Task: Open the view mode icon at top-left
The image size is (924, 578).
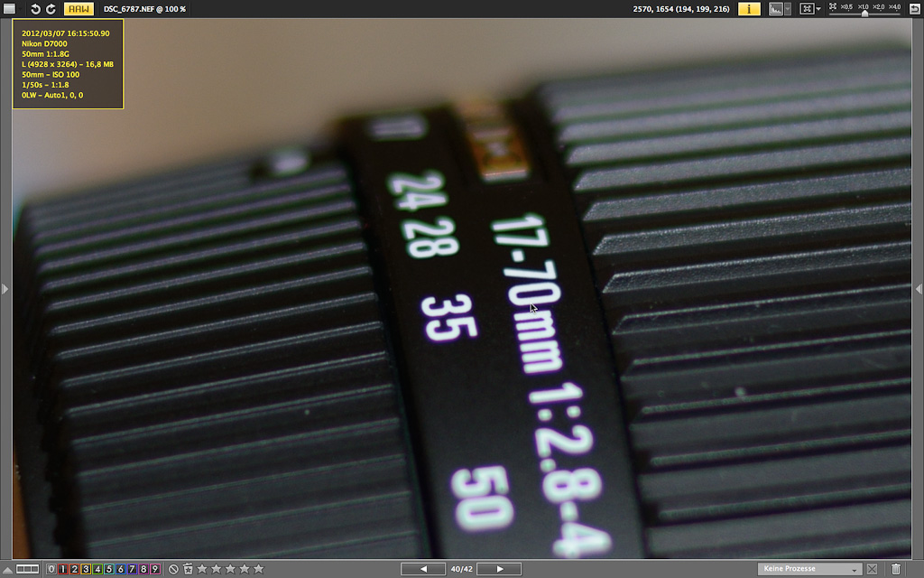Action: (x=9, y=9)
